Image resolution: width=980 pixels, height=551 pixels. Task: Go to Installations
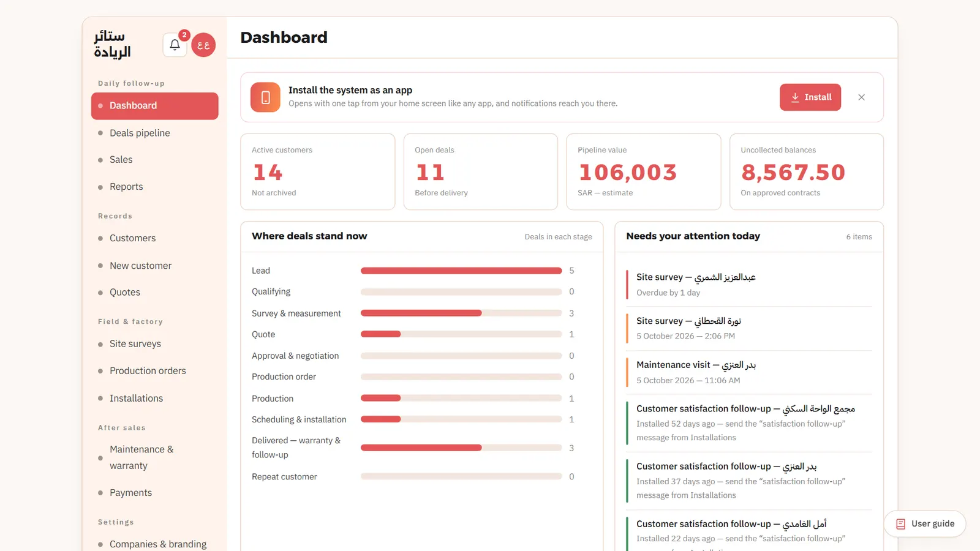pyautogui.click(x=155, y=399)
